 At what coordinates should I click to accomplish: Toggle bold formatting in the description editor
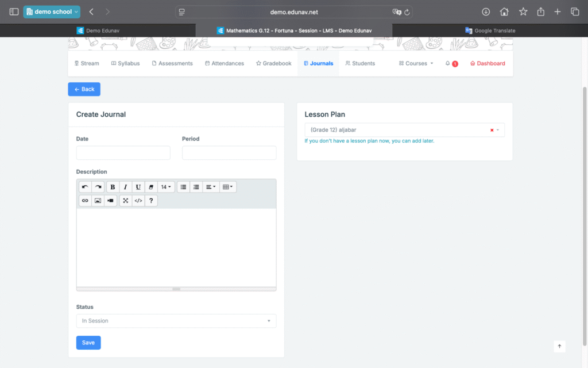tap(113, 187)
